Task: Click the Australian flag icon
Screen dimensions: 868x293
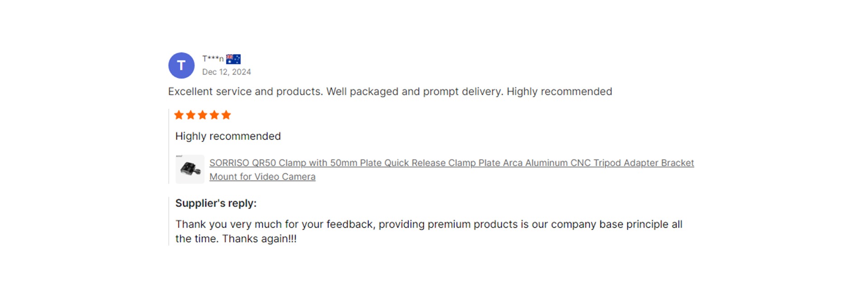Action: coord(233,59)
